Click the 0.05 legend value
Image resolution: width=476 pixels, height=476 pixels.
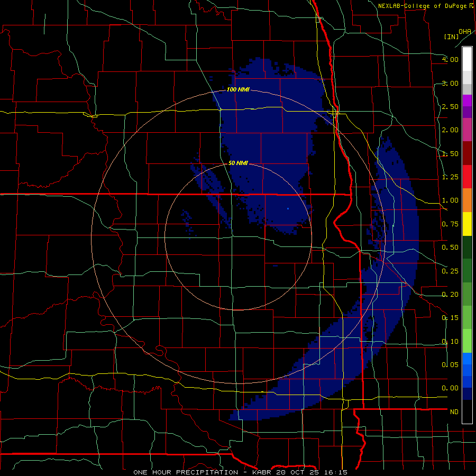click(x=450, y=364)
